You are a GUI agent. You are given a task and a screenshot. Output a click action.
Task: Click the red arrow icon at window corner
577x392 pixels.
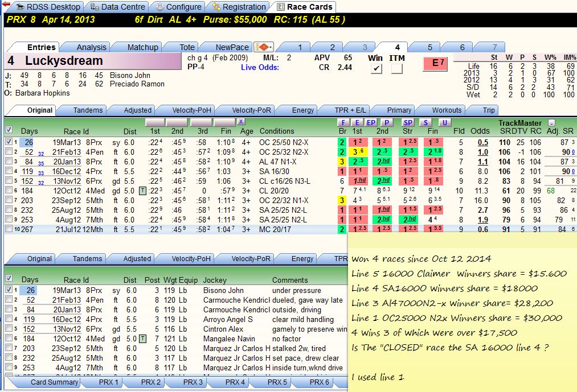(6, 5)
